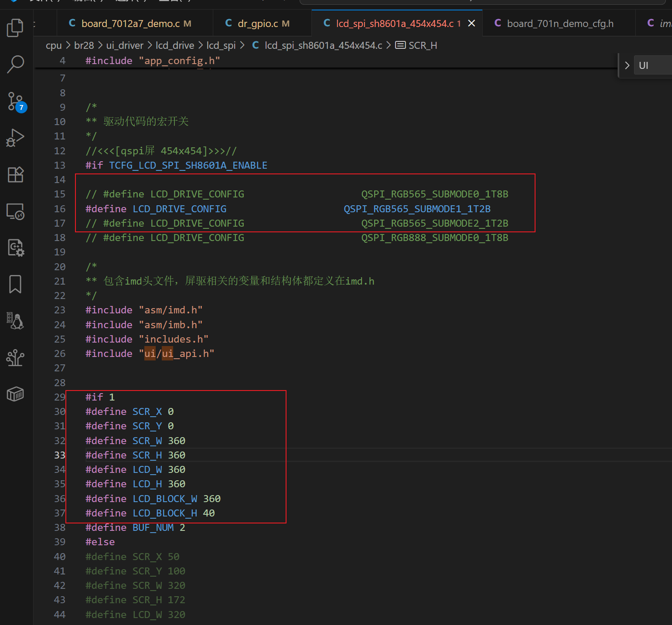Open the Remote Explorer view

coord(15,211)
